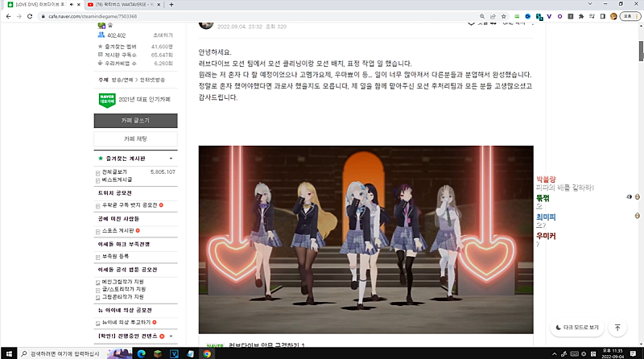Expand the 진행중인 컨텐츠 section arrow
Viewport: 644px width, 359px height.
click(x=171, y=336)
